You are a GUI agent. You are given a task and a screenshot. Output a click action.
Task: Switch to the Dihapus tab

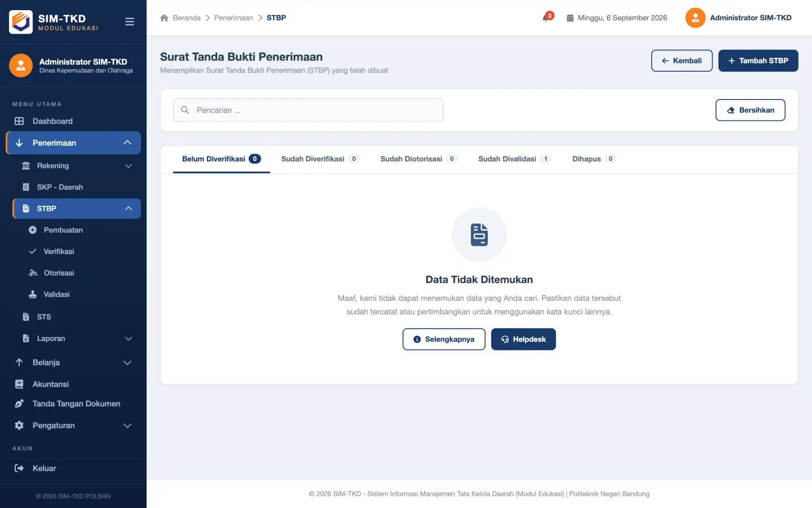click(594, 159)
